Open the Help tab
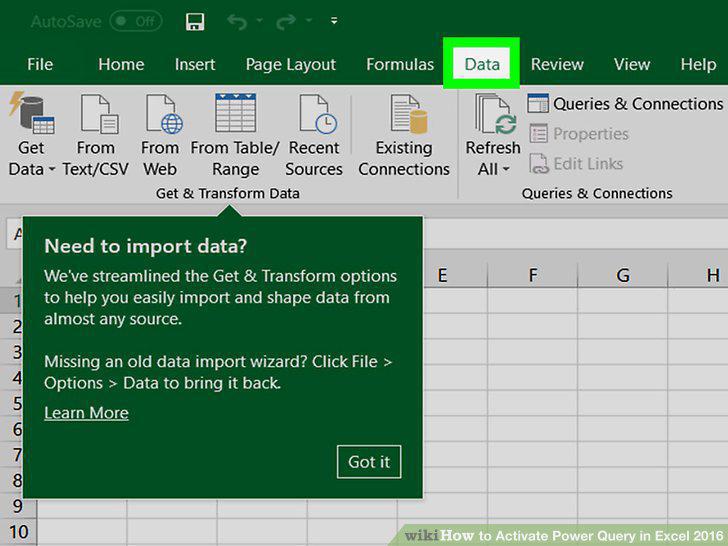 698,64
